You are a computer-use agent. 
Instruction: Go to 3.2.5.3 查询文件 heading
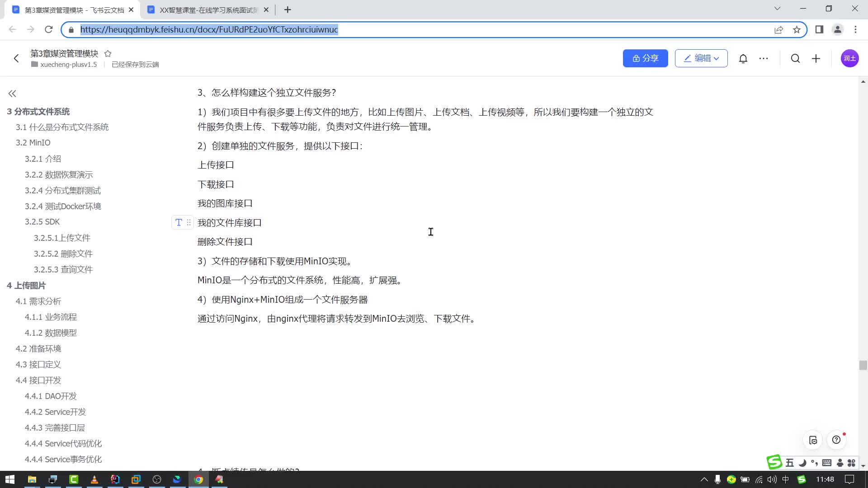coord(63,269)
